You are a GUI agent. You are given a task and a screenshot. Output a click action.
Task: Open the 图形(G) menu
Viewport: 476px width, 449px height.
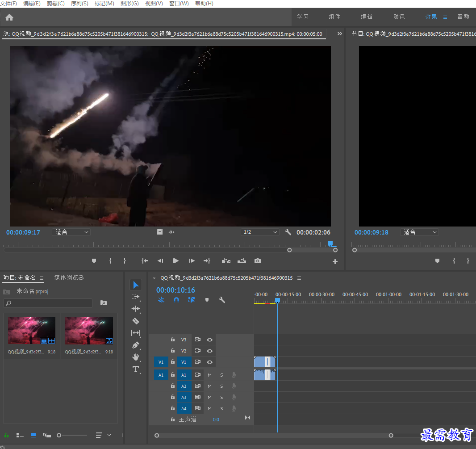pyautogui.click(x=129, y=3)
